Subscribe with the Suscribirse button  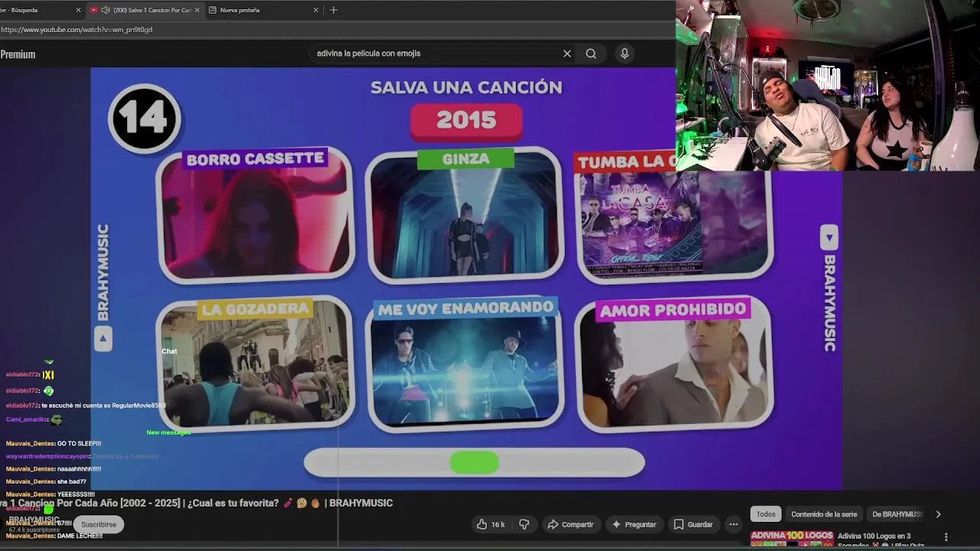(x=99, y=524)
